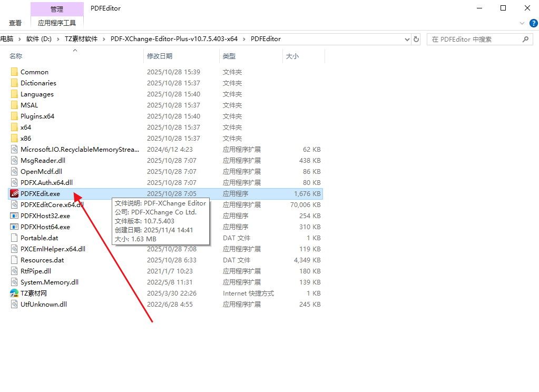The width and height of the screenshot is (539, 392).
Task: Select the PDFXHost32.exe file name
Action: (x=45, y=216)
